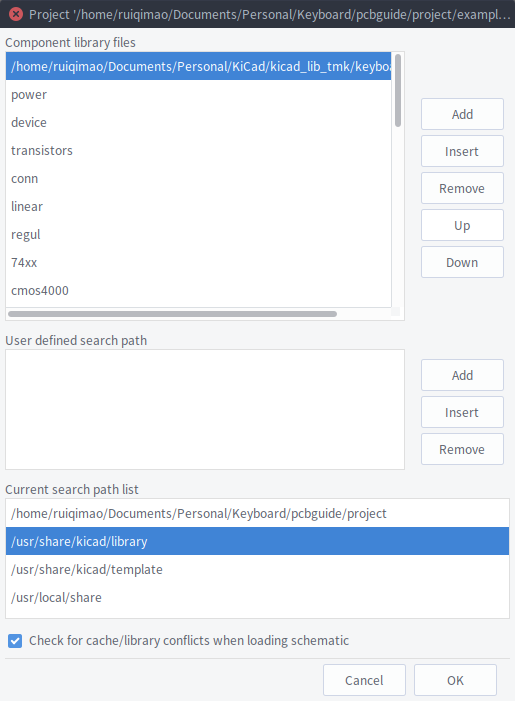The image size is (515, 701).
Task: Select the cmos4000 library entry
Action: click(x=198, y=291)
